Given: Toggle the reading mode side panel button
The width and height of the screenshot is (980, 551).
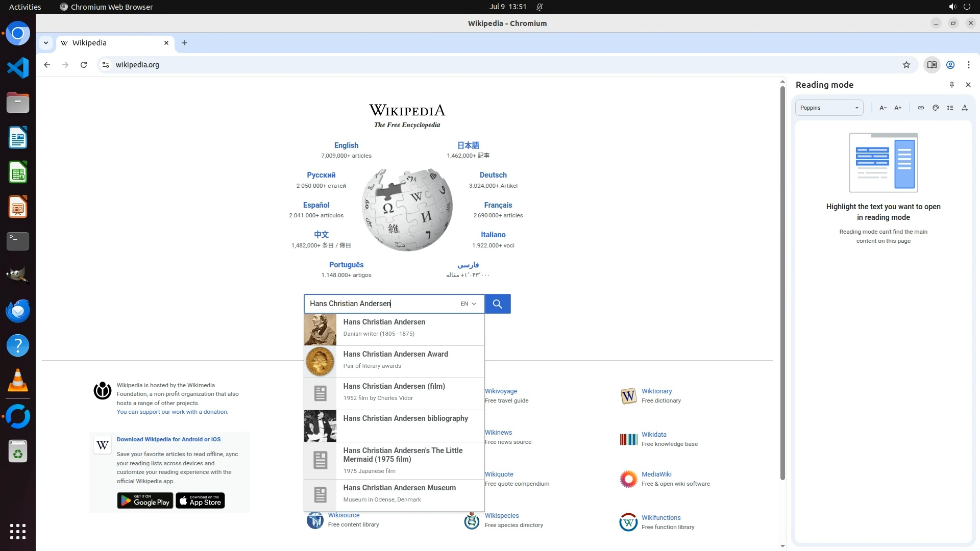Looking at the screenshot, I should (932, 65).
